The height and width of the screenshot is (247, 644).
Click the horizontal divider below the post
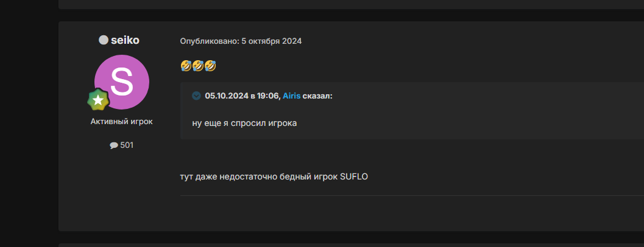click(x=412, y=196)
